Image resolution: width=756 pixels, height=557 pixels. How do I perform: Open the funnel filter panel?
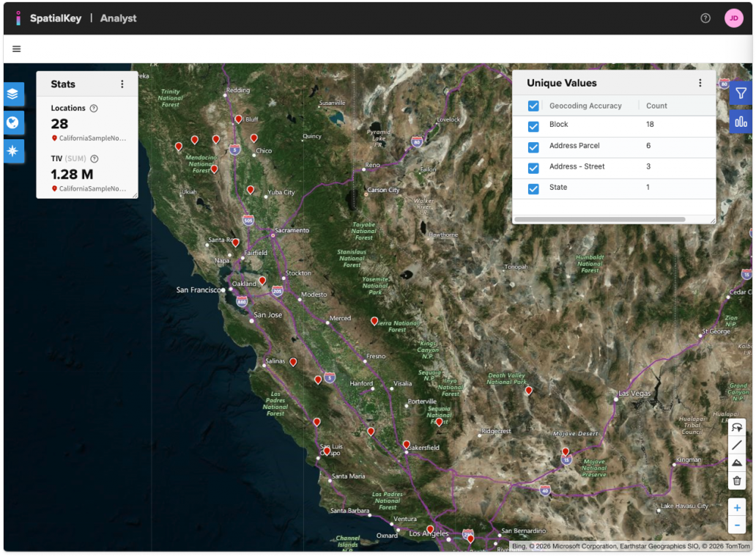coord(741,93)
